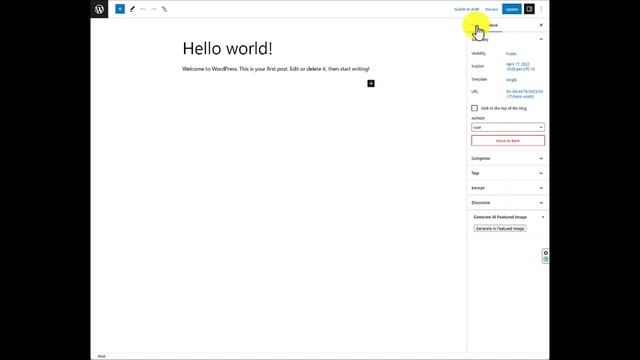Click the Welcome to WordPress paragraph

pyautogui.click(x=276, y=69)
